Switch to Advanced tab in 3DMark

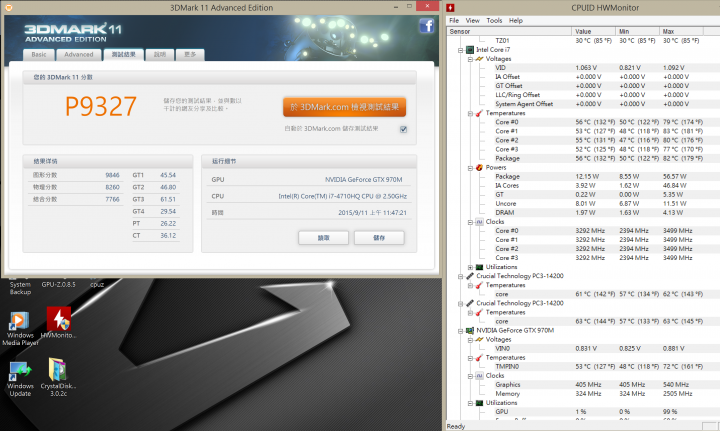pos(79,55)
